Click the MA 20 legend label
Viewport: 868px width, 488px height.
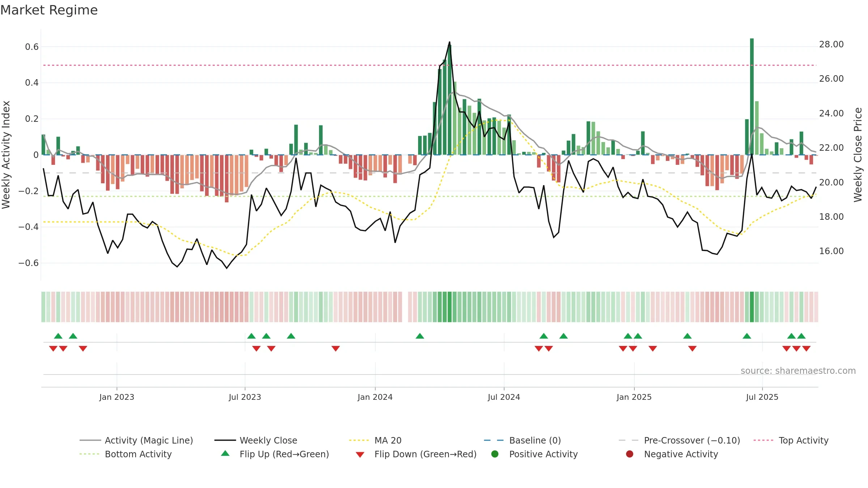(x=388, y=440)
